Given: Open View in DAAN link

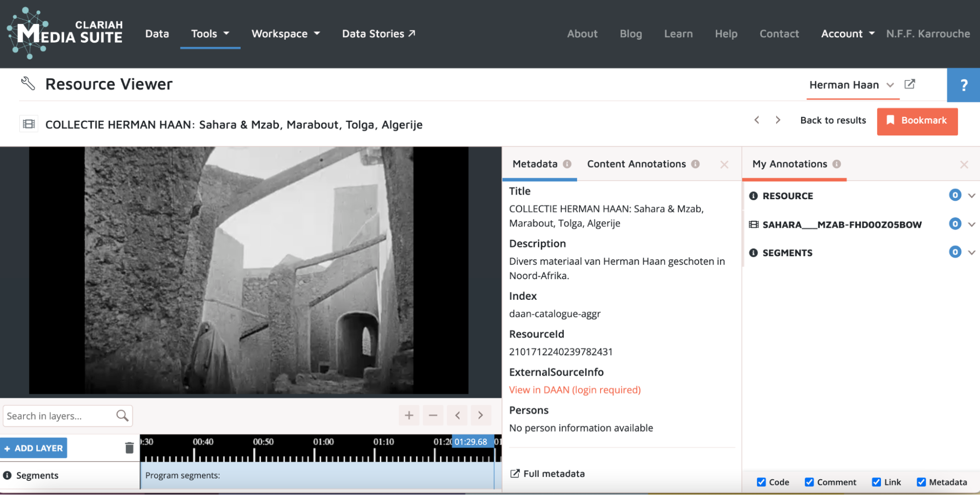Looking at the screenshot, I should 575,390.
